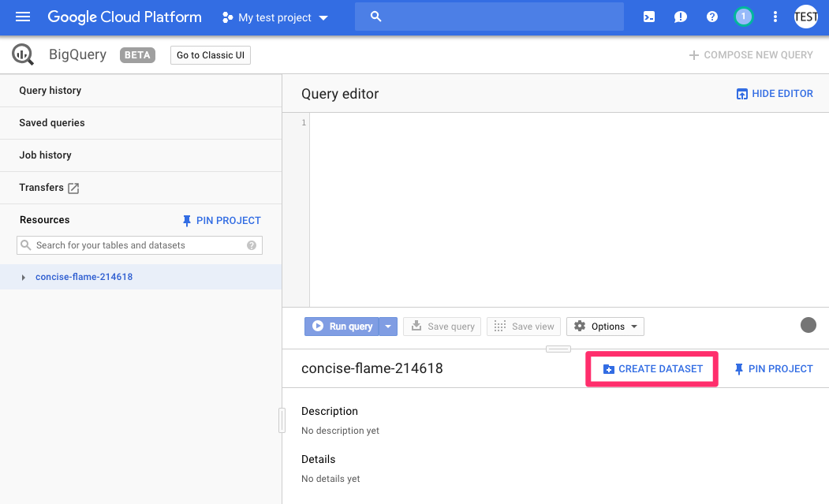Open My test project selector dropdown
This screenshot has height=504, width=829.
point(275,17)
